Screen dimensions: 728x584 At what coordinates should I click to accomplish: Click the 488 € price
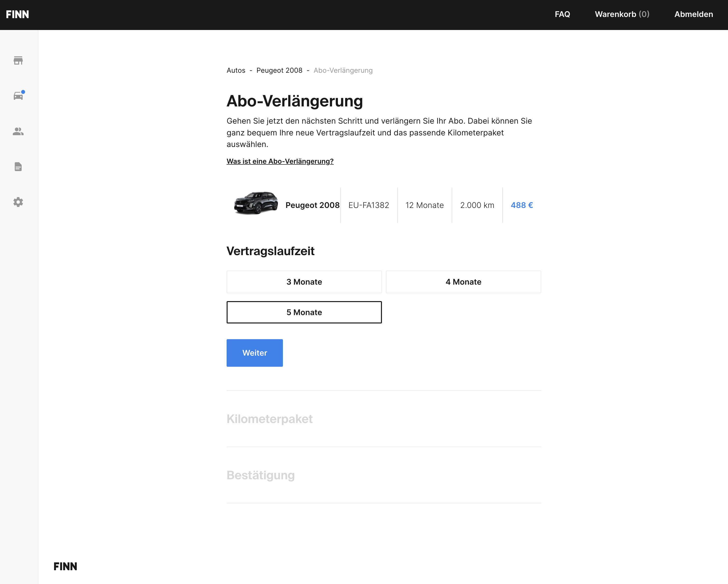tap(522, 205)
